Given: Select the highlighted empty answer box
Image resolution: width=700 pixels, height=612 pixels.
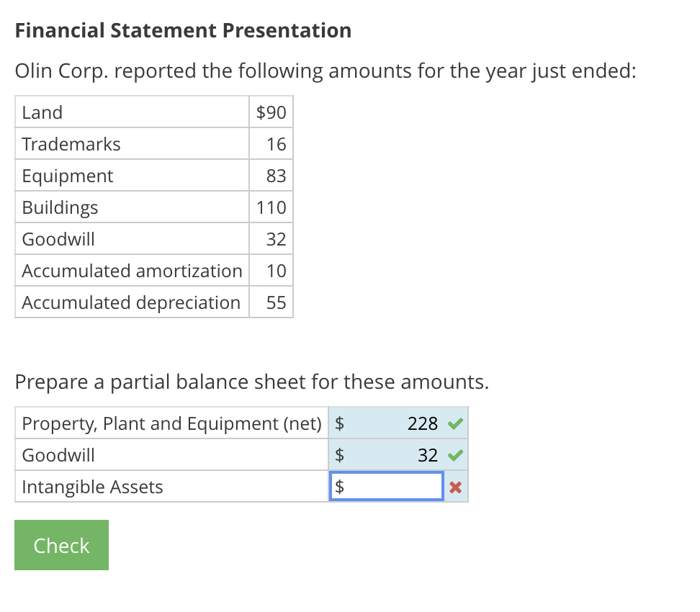Looking at the screenshot, I should [x=387, y=486].
